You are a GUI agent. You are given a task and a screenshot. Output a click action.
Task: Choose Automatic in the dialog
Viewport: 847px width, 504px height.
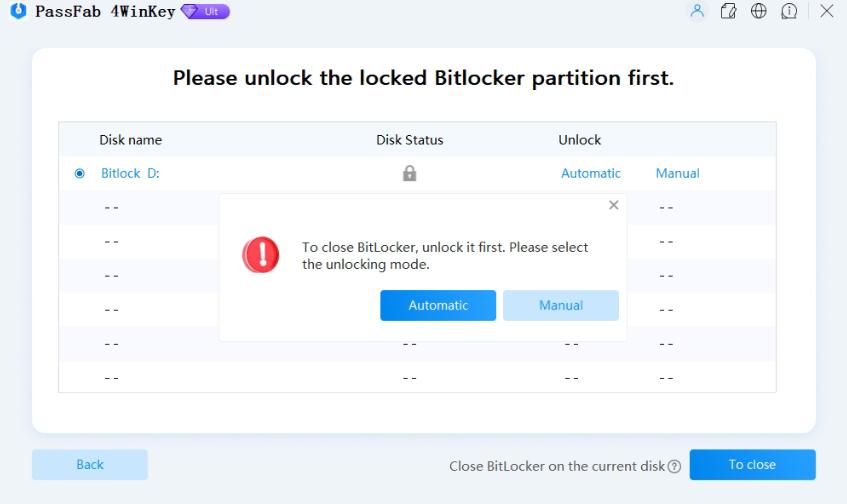pos(438,305)
